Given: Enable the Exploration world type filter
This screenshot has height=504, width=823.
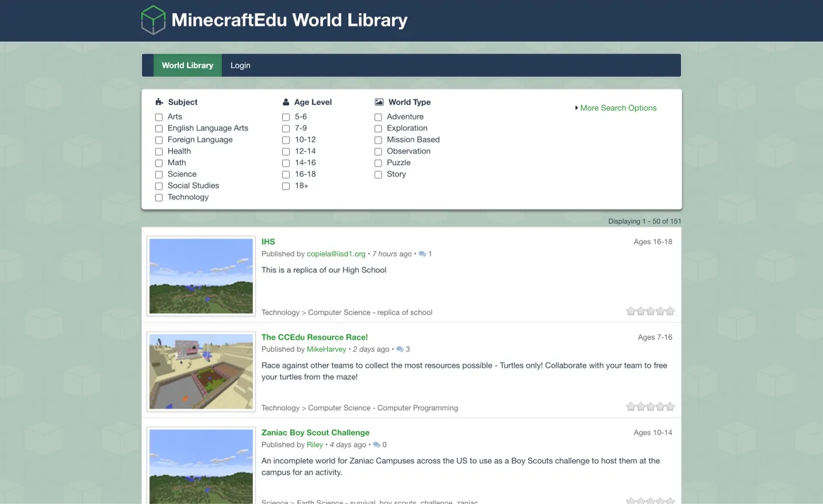Looking at the screenshot, I should coord(378,128).
